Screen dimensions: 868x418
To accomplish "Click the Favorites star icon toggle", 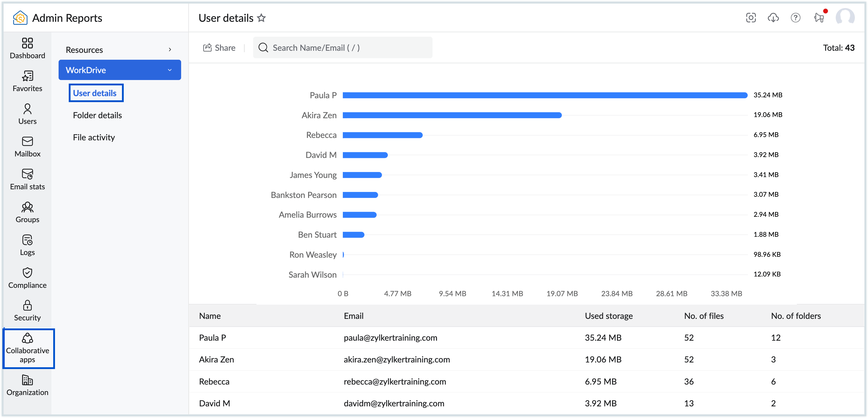I will pyautogui.click(x=262, y=18).
